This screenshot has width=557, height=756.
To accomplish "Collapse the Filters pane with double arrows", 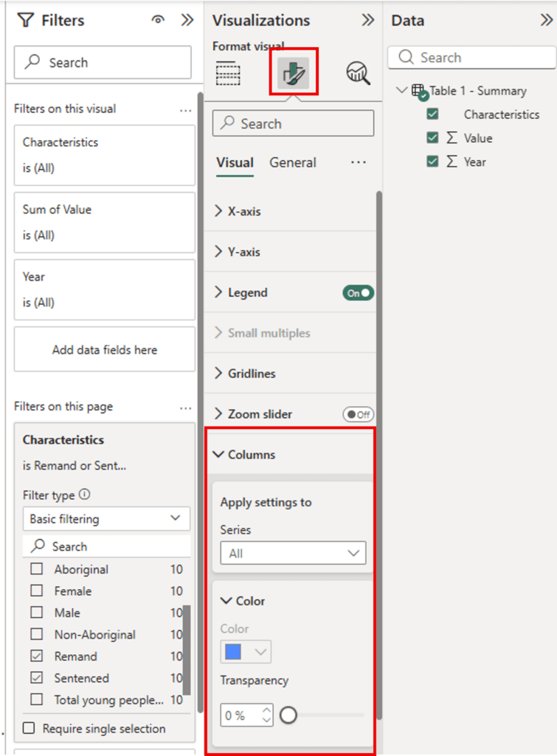I will pos(187,21).
